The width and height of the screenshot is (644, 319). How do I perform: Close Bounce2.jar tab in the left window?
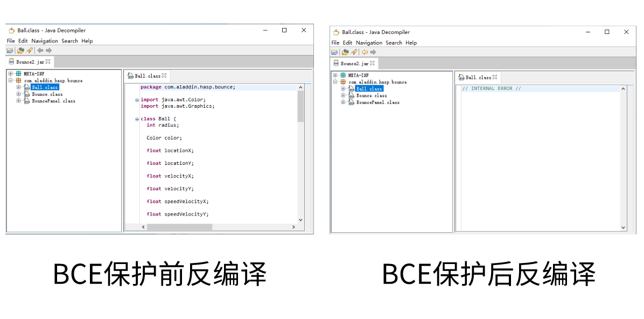point(48,62)
